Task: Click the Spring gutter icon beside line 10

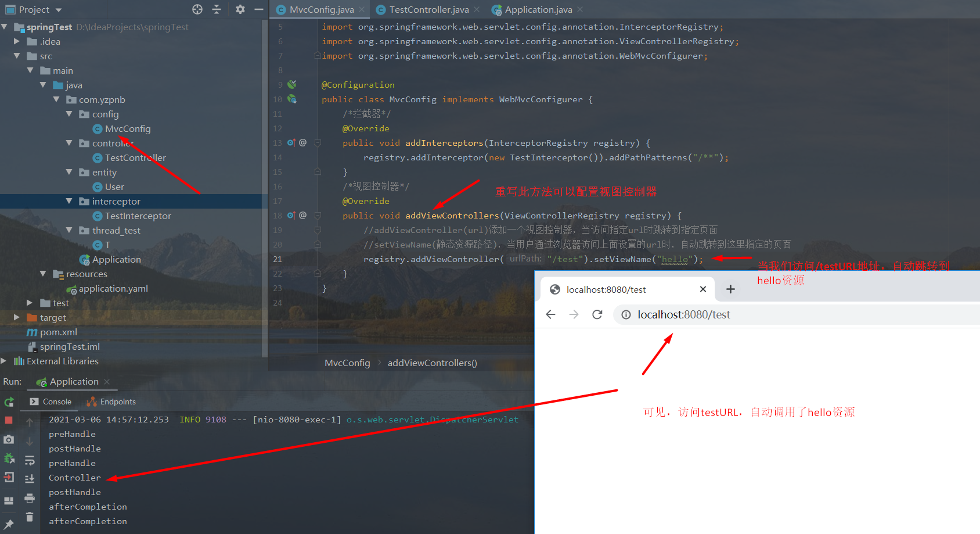Action: click(x=292, y=99)
